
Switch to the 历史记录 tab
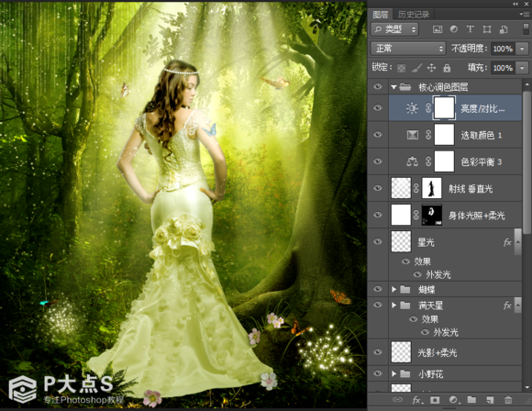coord(414,15)
